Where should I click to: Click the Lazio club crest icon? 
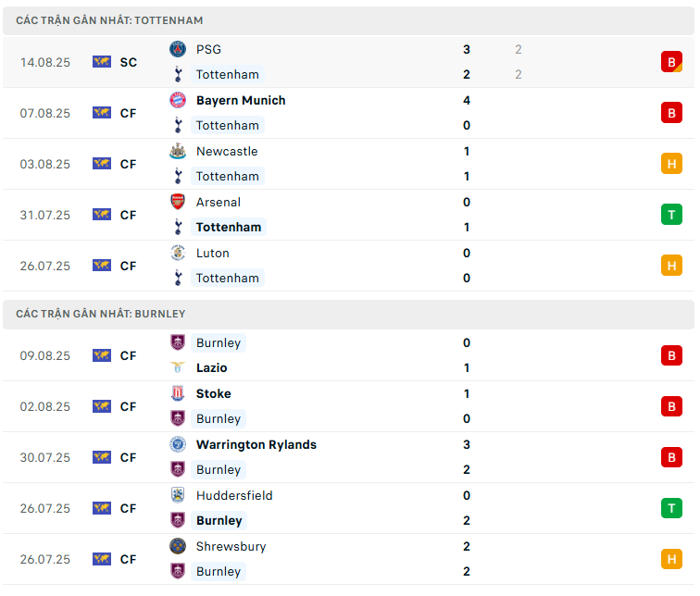pyautogui.click(x=178, y=367)
